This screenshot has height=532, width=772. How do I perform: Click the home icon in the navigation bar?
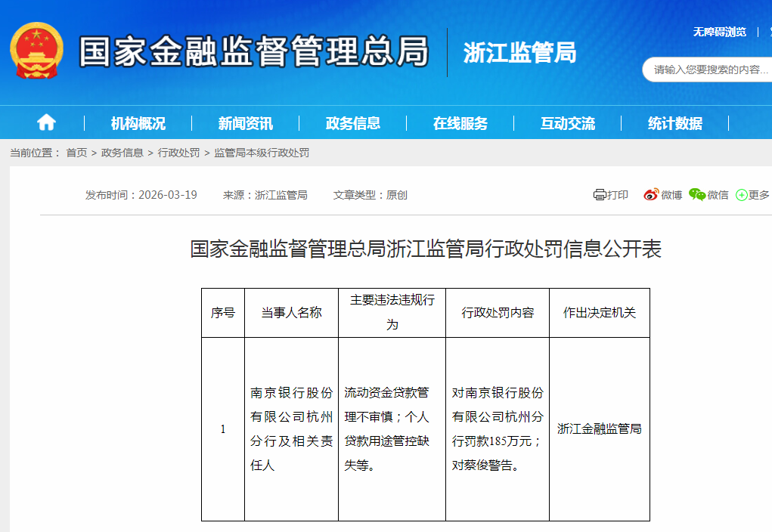(45, 122)
